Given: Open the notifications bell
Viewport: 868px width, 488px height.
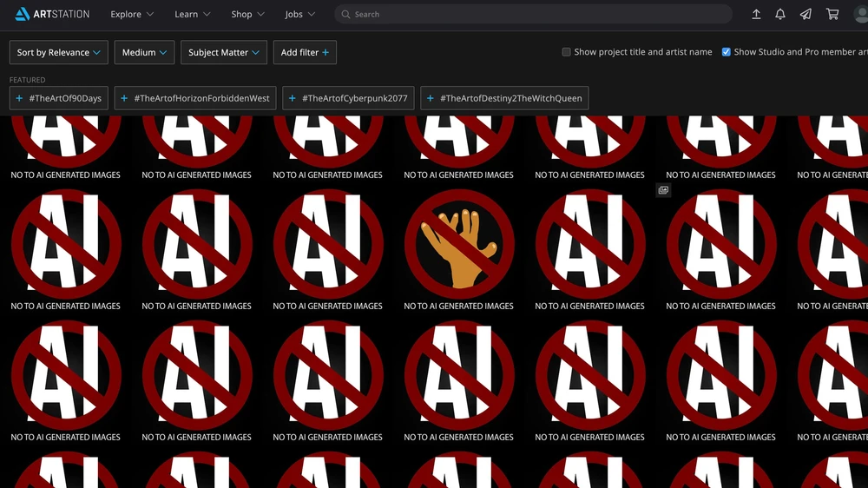Looking at the screenshot, I should 780,14.
